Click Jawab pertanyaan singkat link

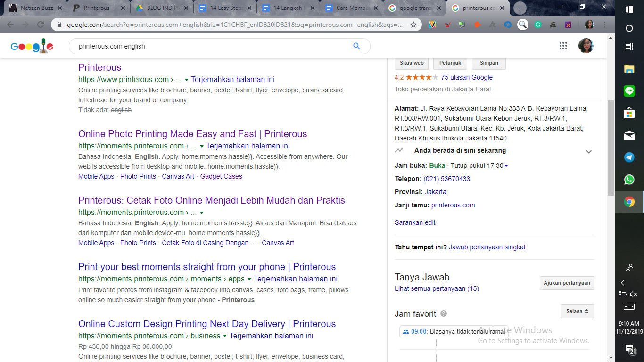[487, 247]
